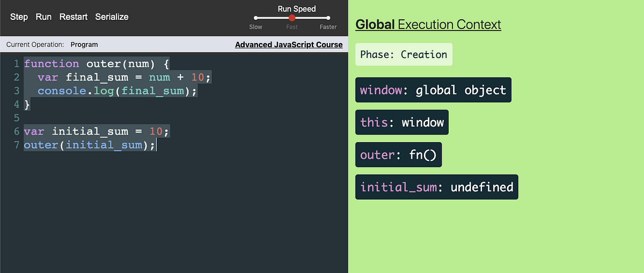Click the 'outer: fn()' entry

tap(398, 154)
